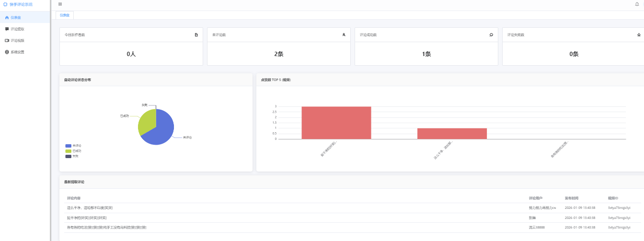Open 评论提取 in the sidebar
The height and width of the screenshot is (241, 644).
(x=17, y=29)
